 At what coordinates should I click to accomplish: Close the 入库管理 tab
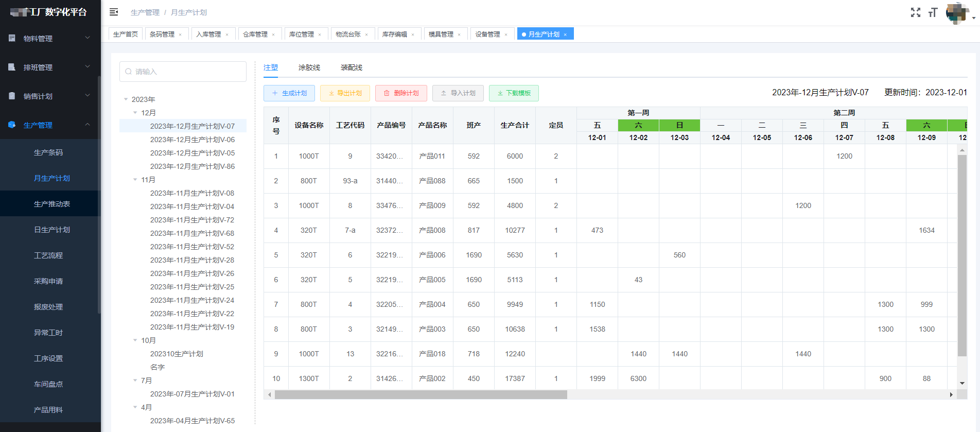click(227, 34)
